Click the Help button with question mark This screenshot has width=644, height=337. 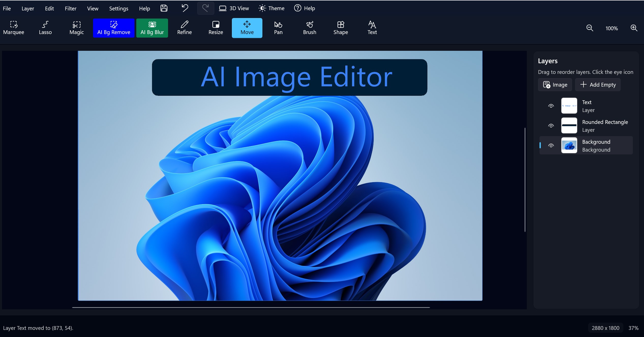(x=304, y=8)
